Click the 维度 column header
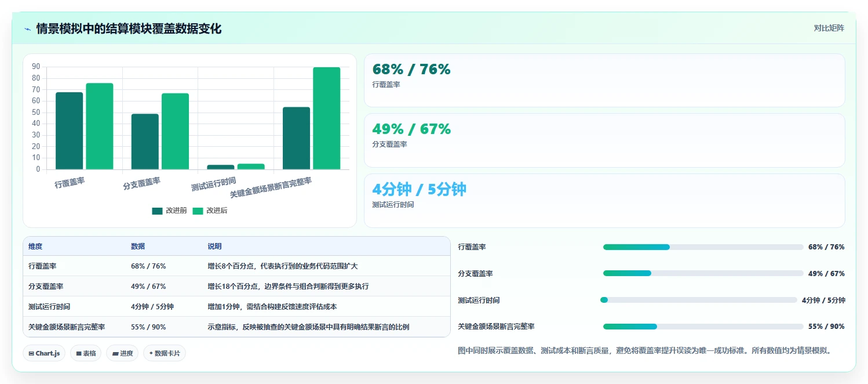 pyautogui.click(x=35, y=247)
